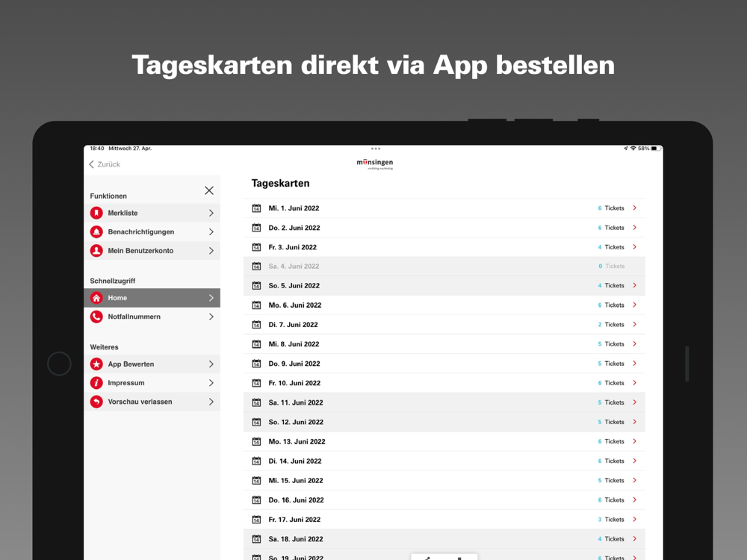Image resolution: width=747 pixels, height=560 pixels.
Task: Click calendar icon for Fr. 3. Juni 2022
Action: pos(256,247)
